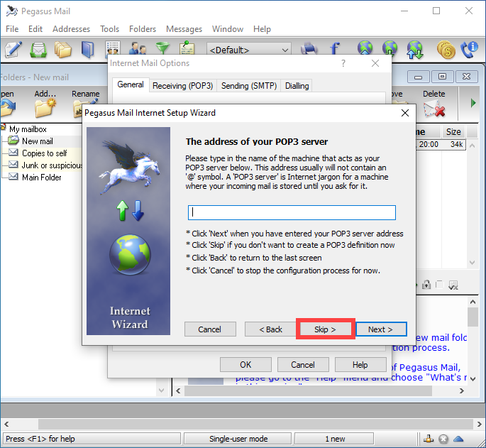Click the gold coin icon in toolbar
The image size is (486, 448).
446,50
